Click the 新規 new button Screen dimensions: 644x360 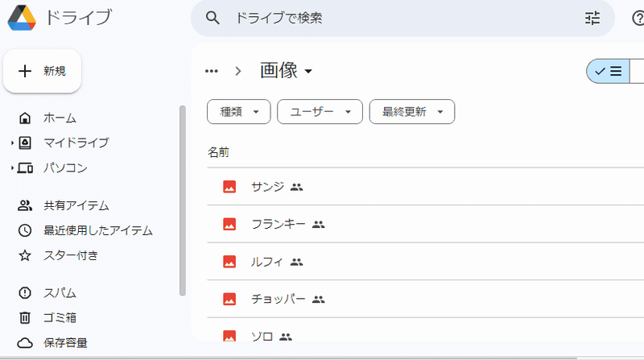coord(43,71)
